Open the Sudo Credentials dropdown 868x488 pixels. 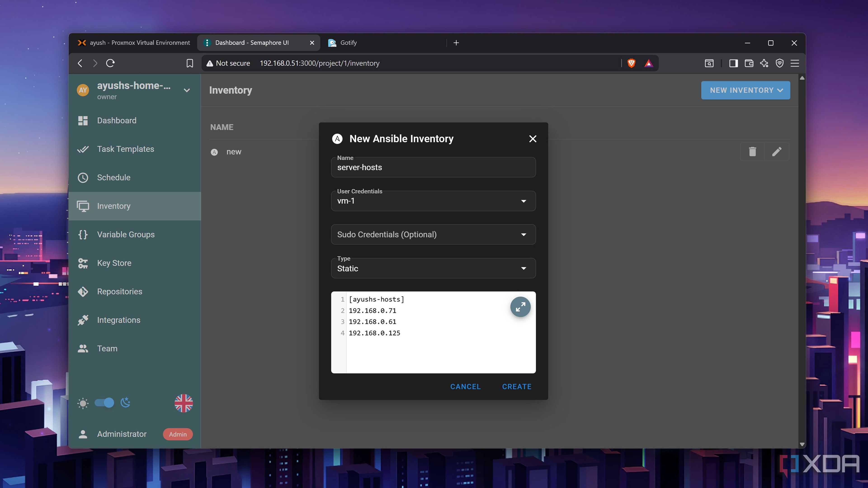[x=433, y=235]
